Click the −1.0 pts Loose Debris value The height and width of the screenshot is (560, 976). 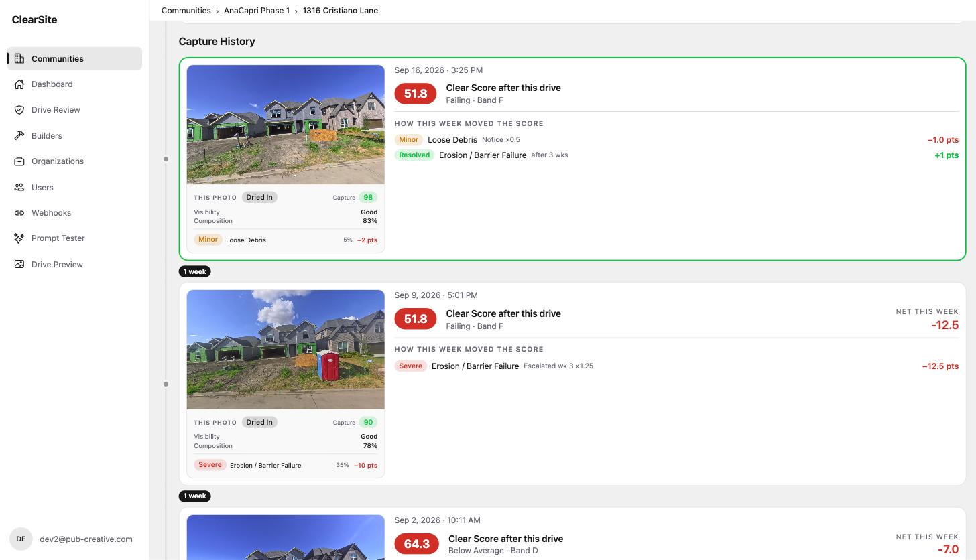(x=943, y=140)
